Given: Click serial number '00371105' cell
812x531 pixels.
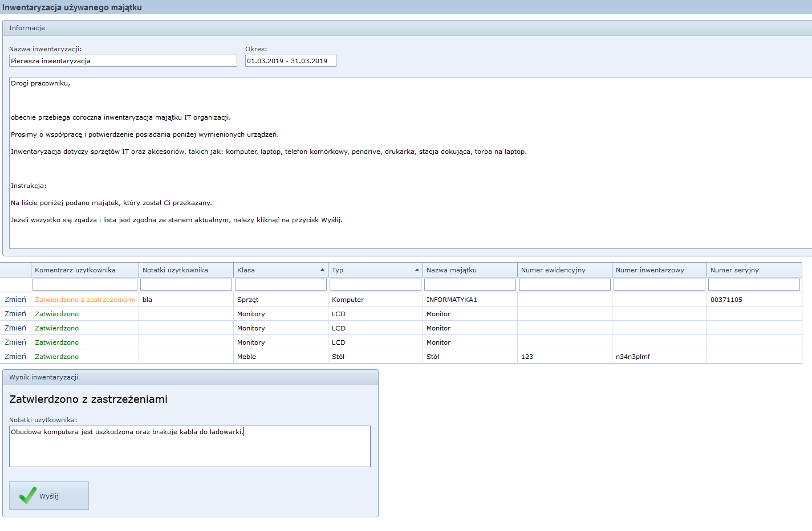Looking at the screenshot, I should click(754, 300).
